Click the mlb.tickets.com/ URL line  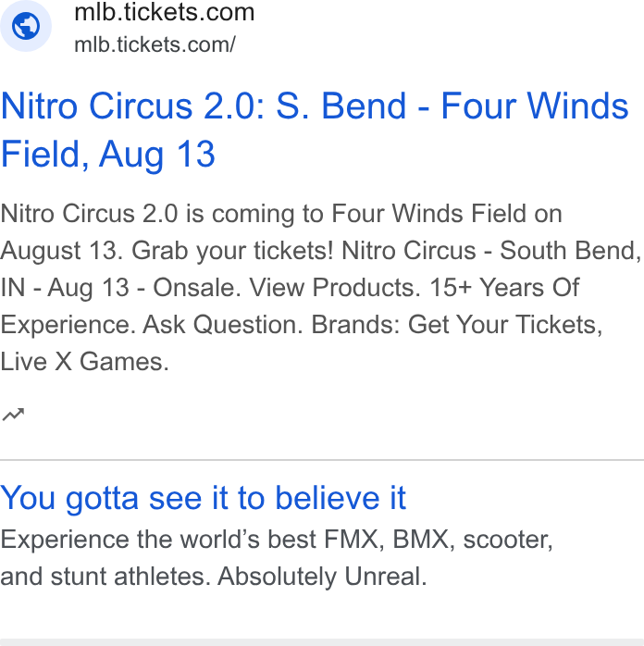(x=155, y=44)
